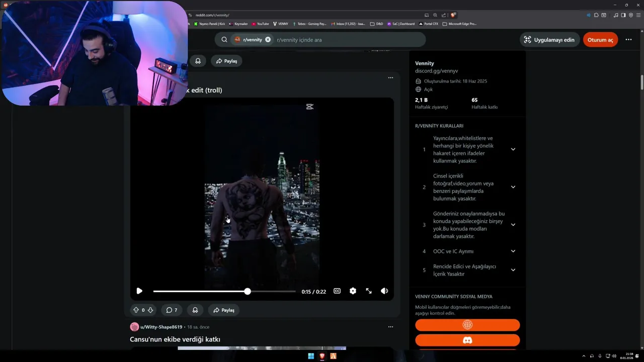Open the browser media control music icon
644x362 pixels.
point(616,15)
